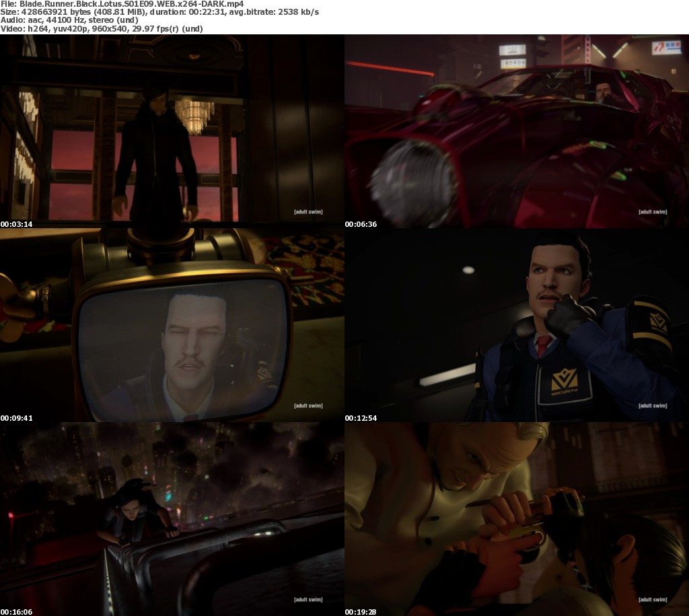Screen dimensions: 689x616
Task: Click the 00:19:28 timestamp
Action: click(361, 611)
